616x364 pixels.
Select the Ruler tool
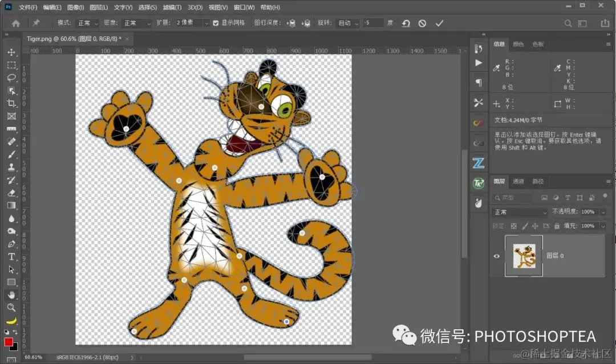tap(11, 129)
